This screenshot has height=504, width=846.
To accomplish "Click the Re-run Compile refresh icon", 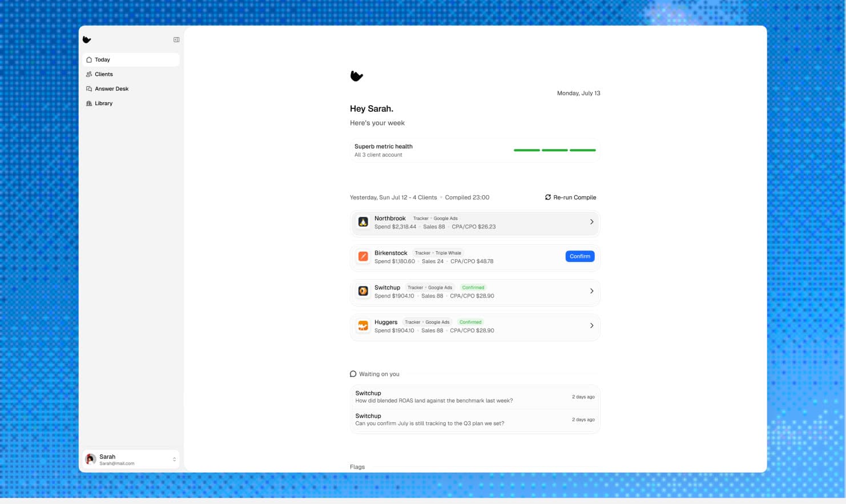I will click(548, 197).
